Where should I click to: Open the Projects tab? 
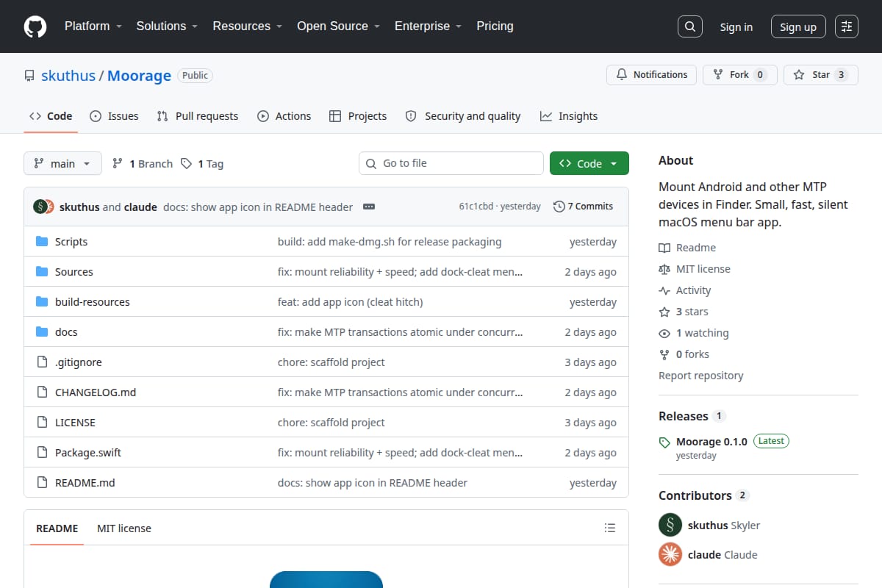(x=358, y=116)
